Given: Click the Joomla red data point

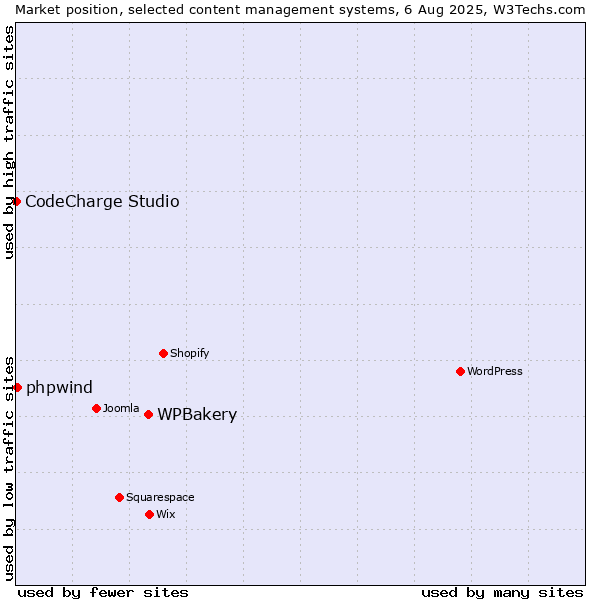Looking at the screenshot, I should (x=96, y=408).
